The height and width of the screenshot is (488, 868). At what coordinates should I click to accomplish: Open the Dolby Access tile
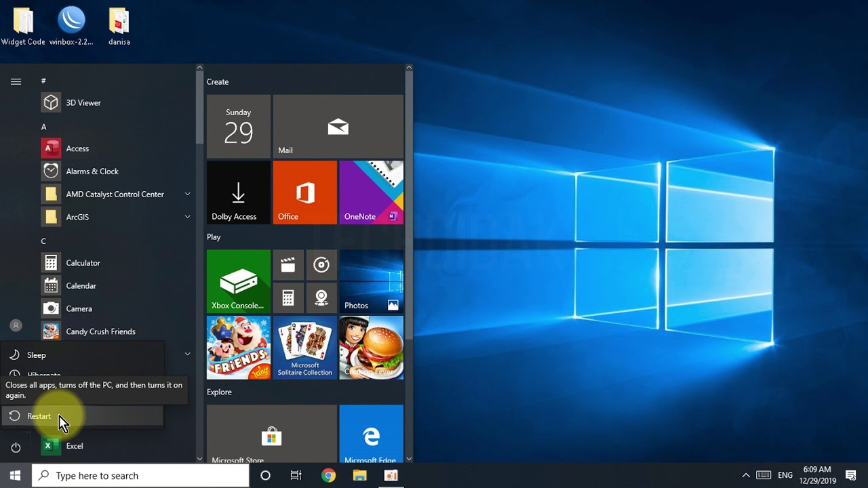pyautogui.click(x=238, y=192)
